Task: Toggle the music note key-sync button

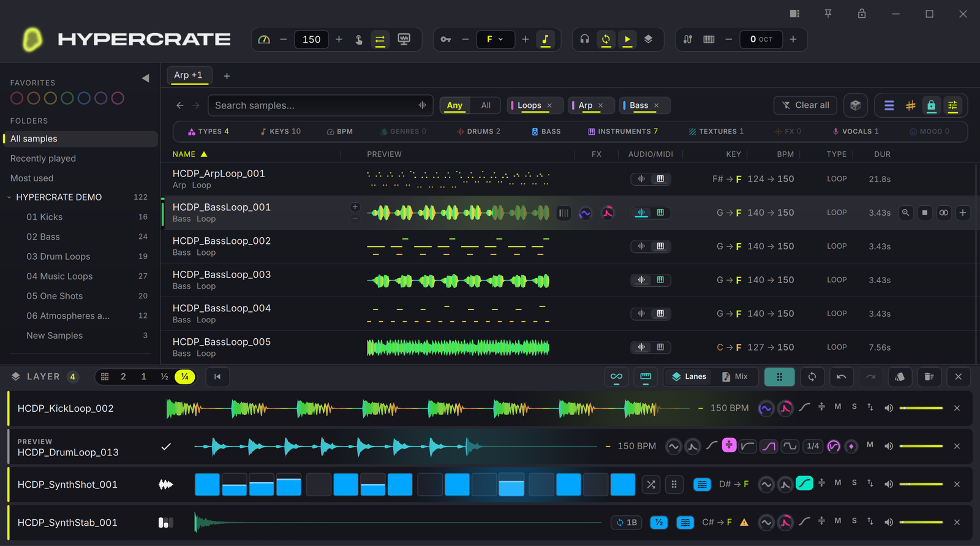Action: 545,39
